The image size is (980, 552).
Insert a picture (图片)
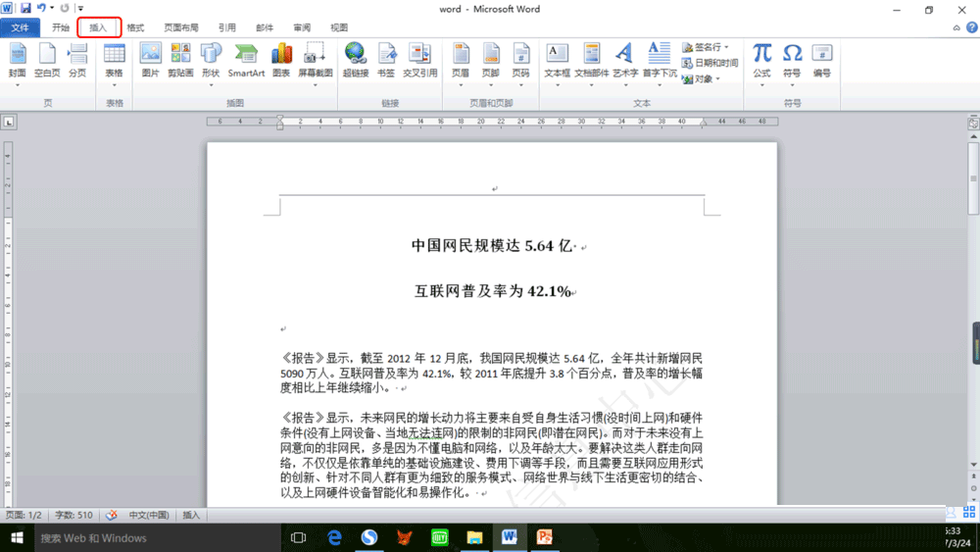click(x=151, y=61)
